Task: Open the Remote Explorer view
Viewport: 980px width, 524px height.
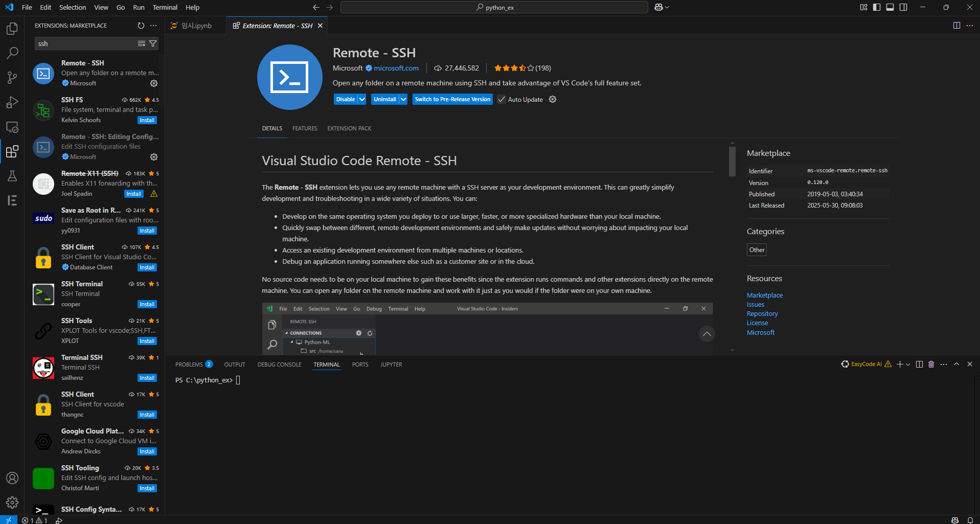Action: pos(12,127)
